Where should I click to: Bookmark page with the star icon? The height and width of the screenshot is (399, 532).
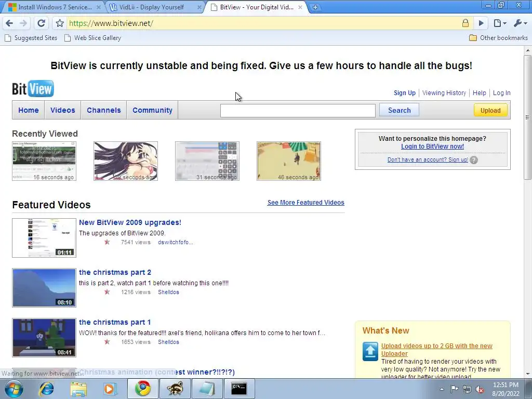[x=60, y=23]
